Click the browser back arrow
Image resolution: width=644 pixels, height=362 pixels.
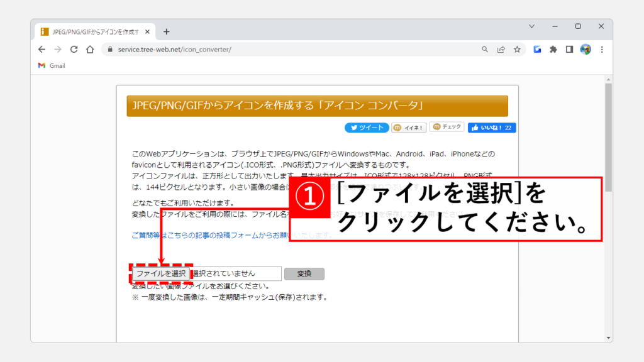click(42, 49)
